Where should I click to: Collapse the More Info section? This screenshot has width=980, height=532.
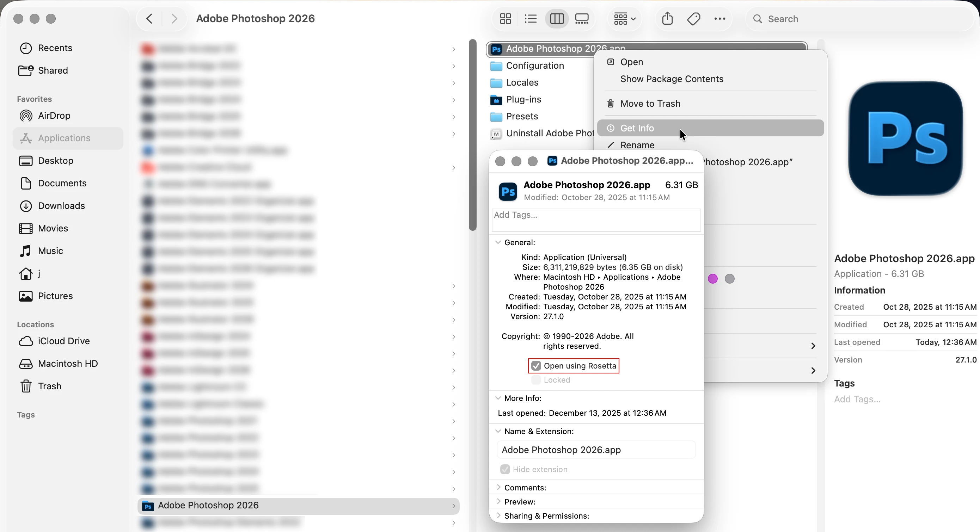click(498, 398)
